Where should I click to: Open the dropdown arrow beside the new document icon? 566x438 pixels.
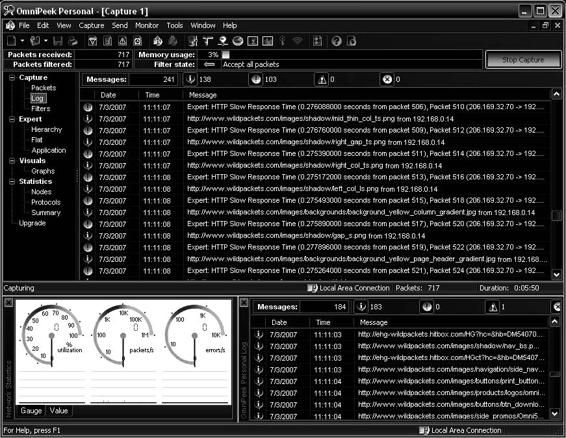click(22, 41)
